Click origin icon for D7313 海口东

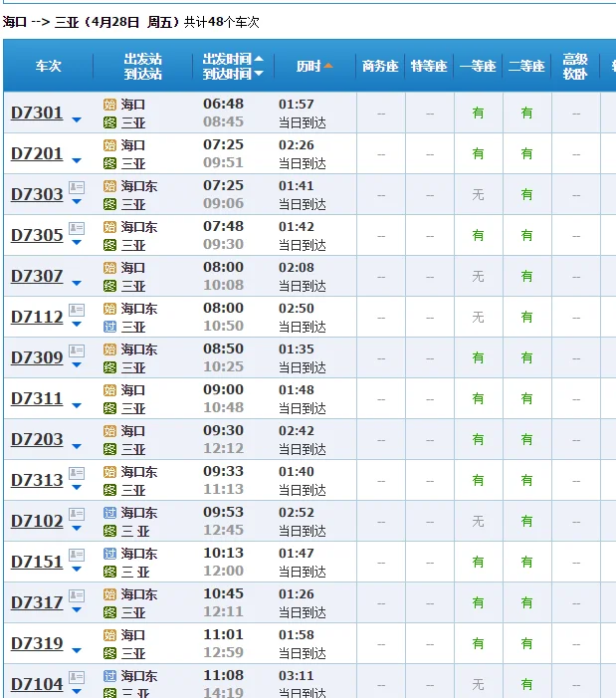tap(109, 472)
